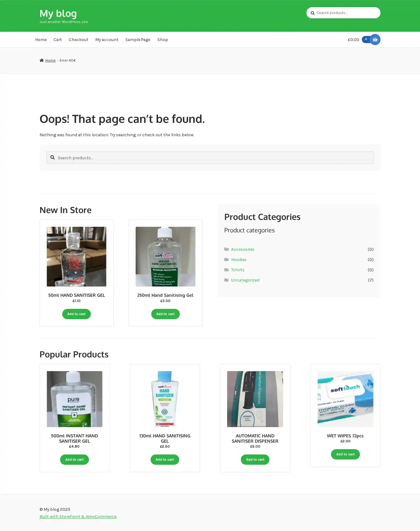
Task: Follow the Built with Storefront & WooCommerce link
Action: (x=78, y=516)
